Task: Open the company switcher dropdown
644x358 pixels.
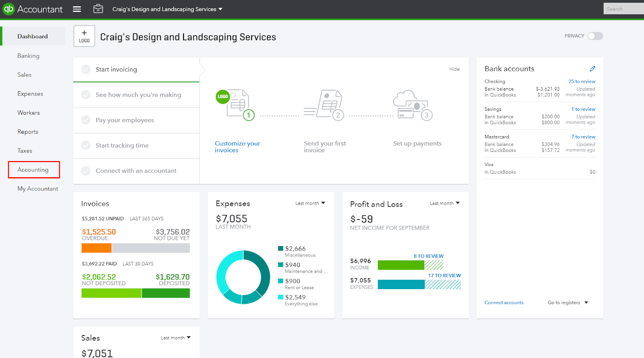Action: pyautogui.click(x=167, y=9)
